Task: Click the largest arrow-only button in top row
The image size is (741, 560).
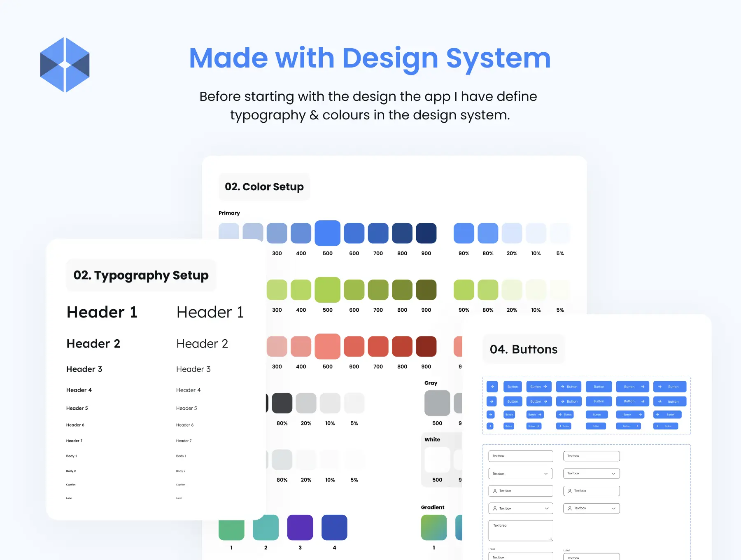Action: coord(492,387)
